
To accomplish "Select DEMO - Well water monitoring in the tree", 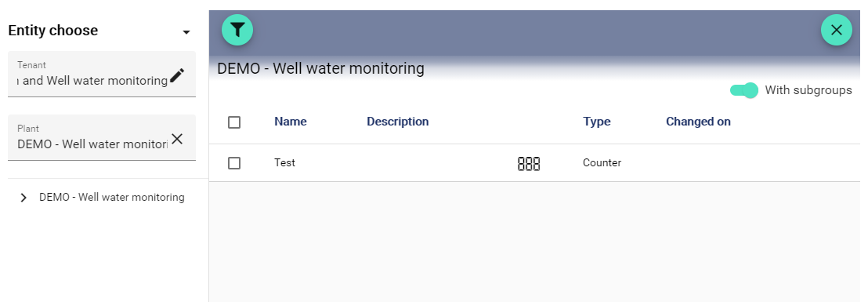I will (112, 197).
